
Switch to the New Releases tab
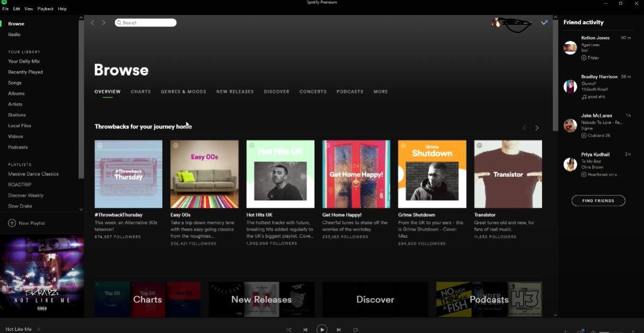point(235,92)
